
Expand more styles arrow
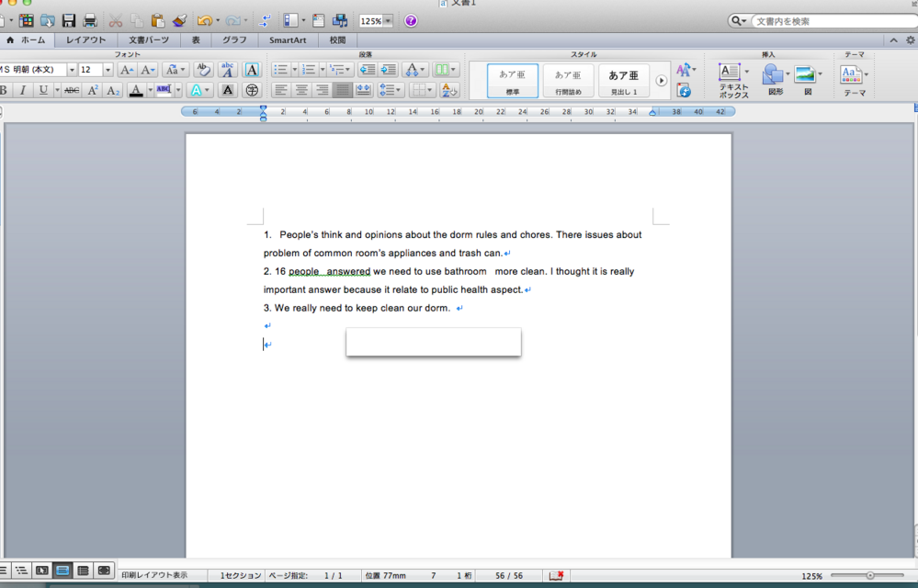[x=661, y=81]
